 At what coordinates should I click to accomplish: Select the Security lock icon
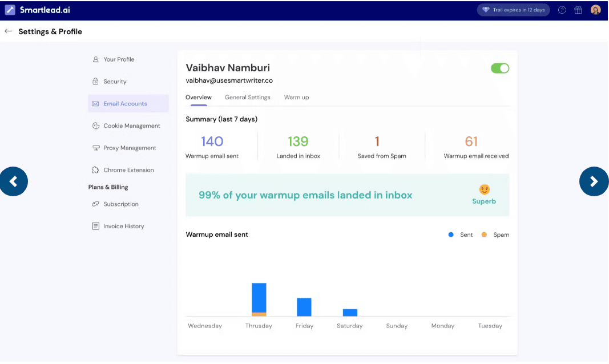click(x=96, y=81)
